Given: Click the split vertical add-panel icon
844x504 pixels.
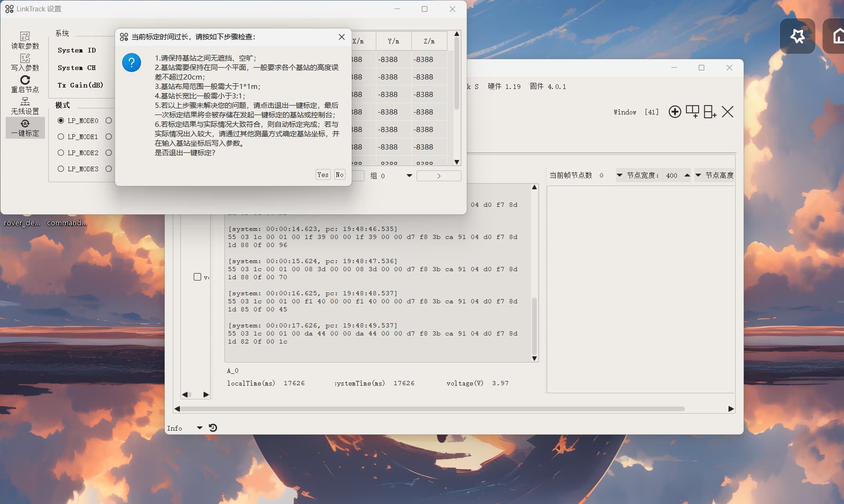Looking at the screenshot, I should pyautogui.click(x=710, y=112).
